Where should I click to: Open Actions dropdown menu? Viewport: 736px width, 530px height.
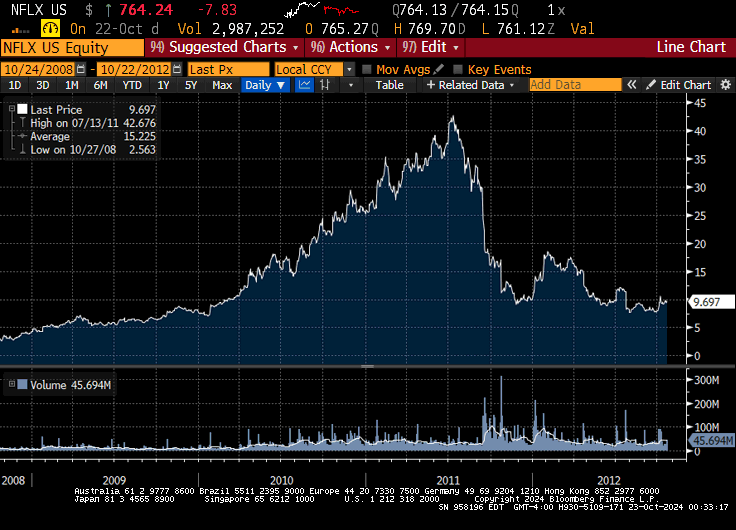pyautogui.click(x=350, y=47)
